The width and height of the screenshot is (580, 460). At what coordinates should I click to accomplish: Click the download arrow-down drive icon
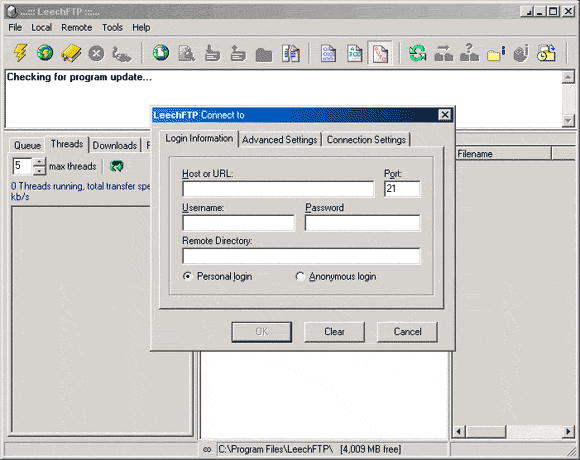click(x=212, y=54)
